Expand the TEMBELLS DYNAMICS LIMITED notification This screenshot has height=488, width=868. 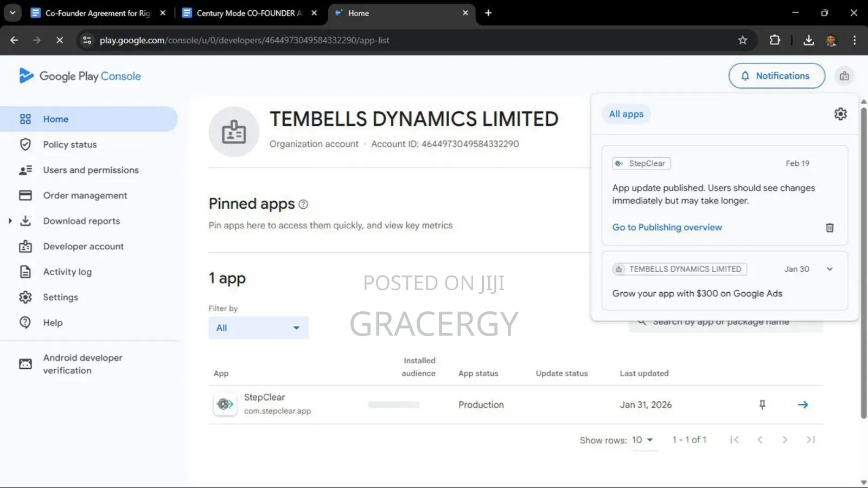click(829, 269)
